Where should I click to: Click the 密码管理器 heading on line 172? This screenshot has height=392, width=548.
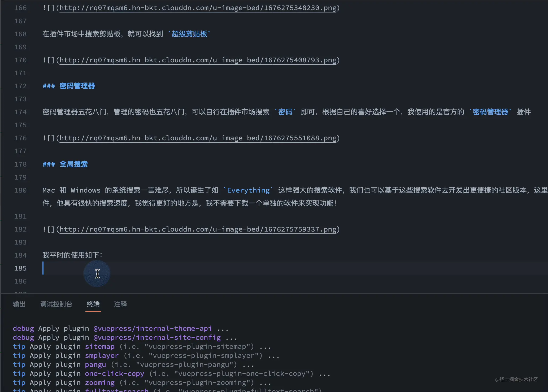click(77, 86)
